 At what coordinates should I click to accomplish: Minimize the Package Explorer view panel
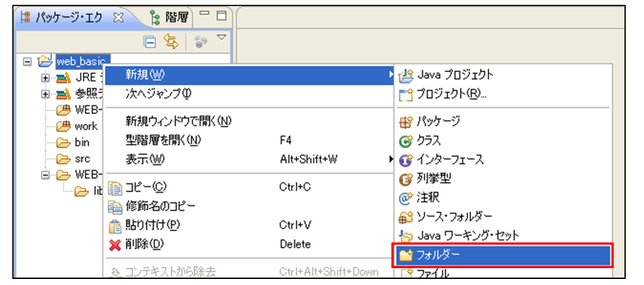[205, 15]
